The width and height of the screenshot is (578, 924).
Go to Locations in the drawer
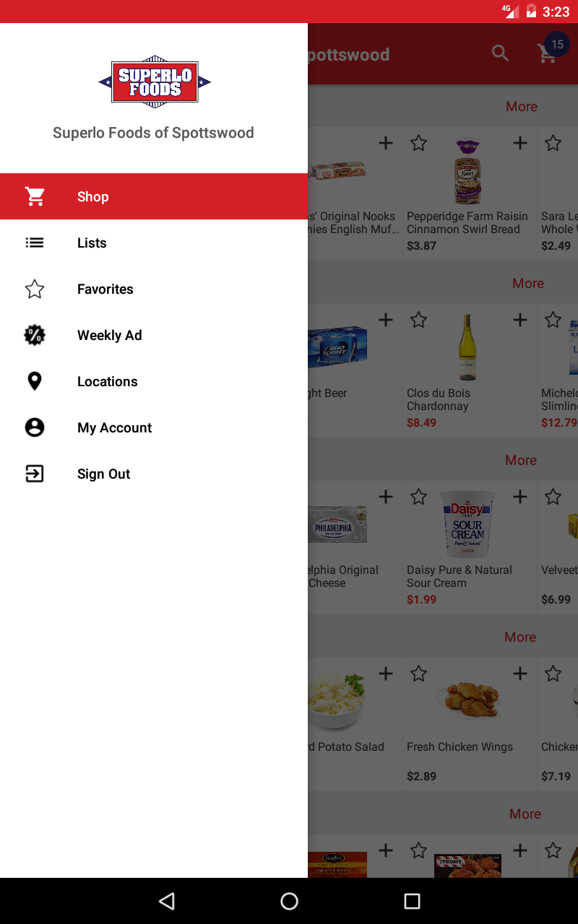coord(154,381)
